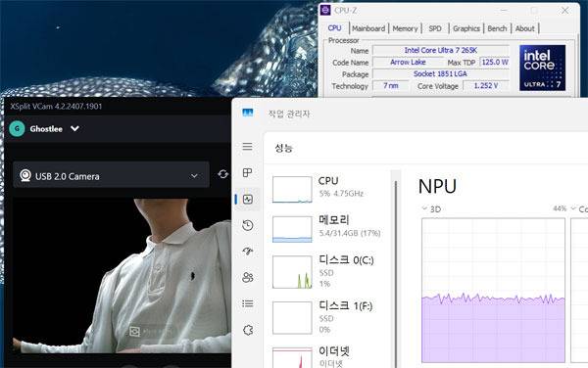Switch to the Mainboard tab in CPU-Z
Screen dimensions: 588x368
click(367, 28)
